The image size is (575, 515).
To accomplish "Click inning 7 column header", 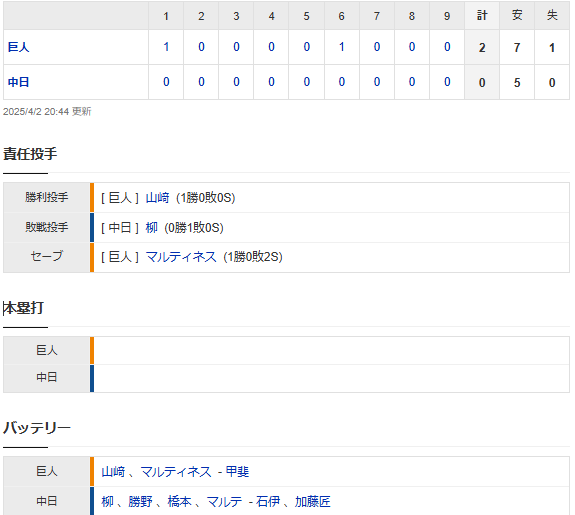I will click(377, 16).
